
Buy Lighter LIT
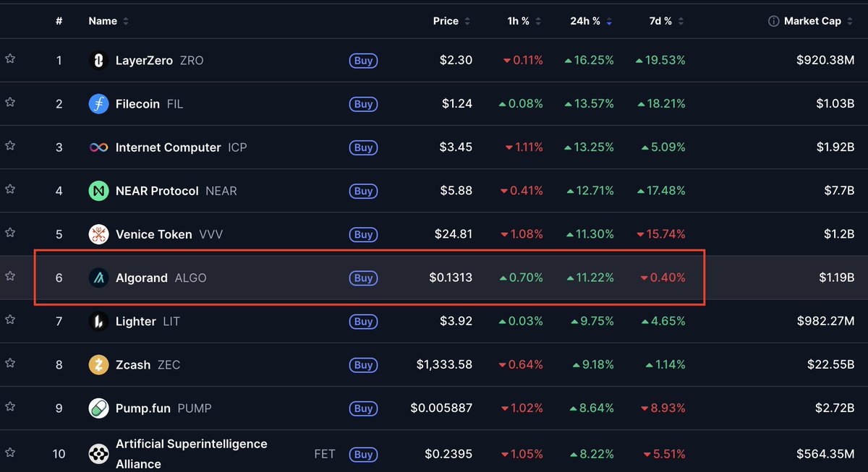click(x=363, y=322)
